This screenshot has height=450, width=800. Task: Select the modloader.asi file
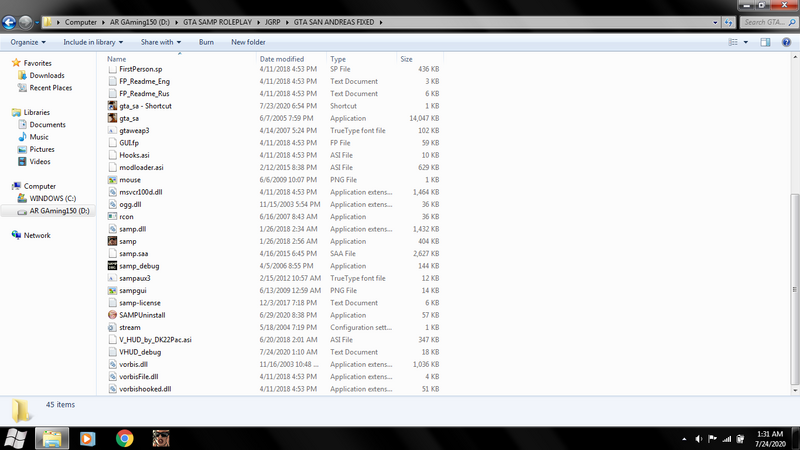pos(141,167)
